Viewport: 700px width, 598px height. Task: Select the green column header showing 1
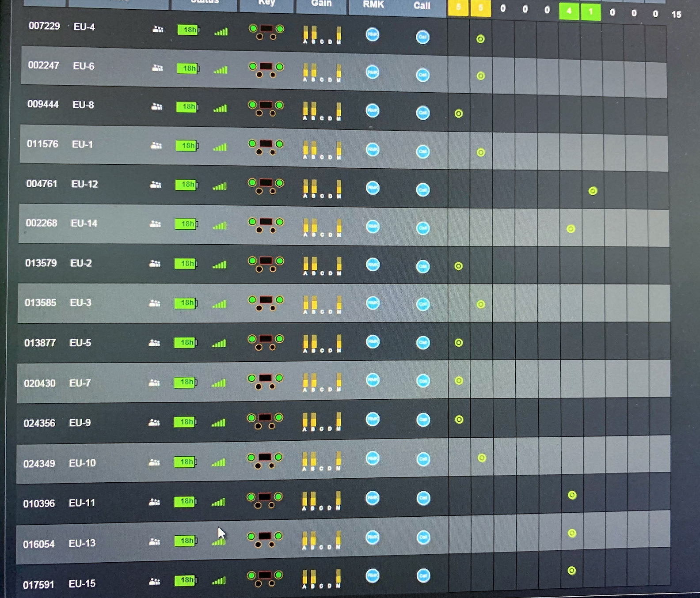pos(591,11)
